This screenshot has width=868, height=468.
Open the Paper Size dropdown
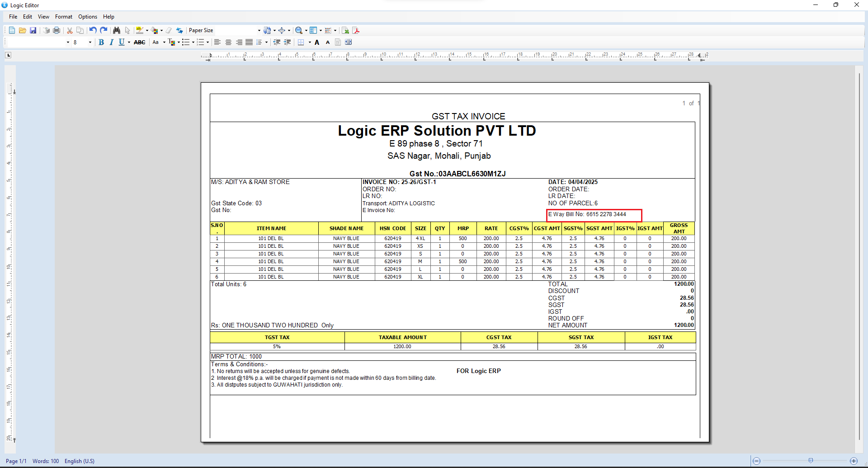[259, 30]
